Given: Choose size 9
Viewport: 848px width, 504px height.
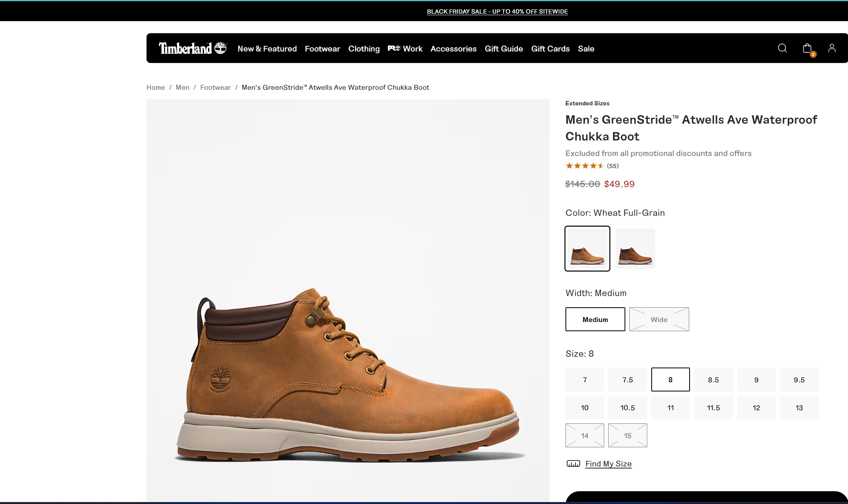Looking at the screenshot, I should [756, 379].
